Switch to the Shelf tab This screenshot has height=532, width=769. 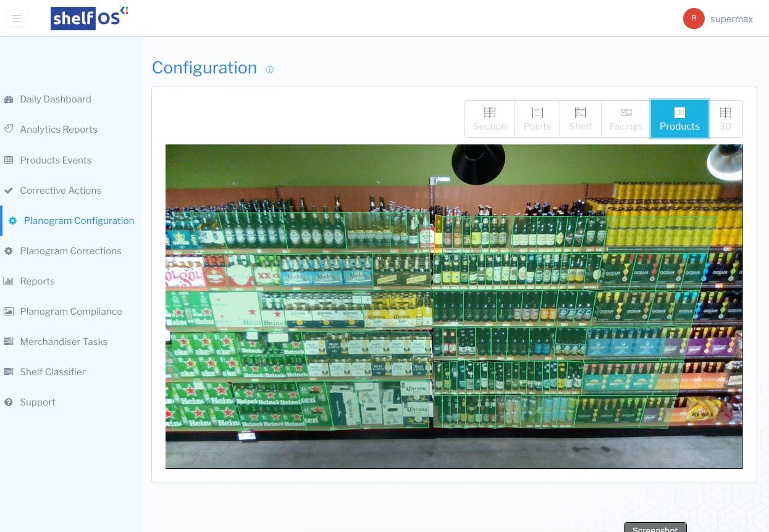click(581, 118)
